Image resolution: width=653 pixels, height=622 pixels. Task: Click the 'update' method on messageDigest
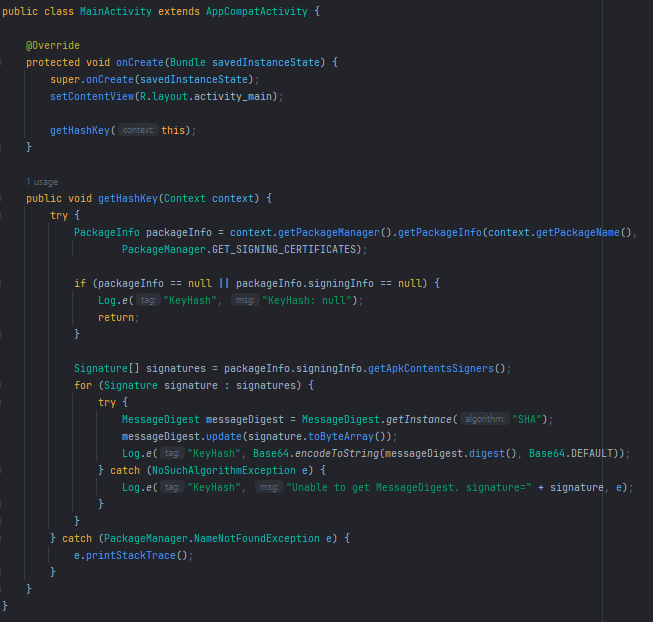[224, 436]
